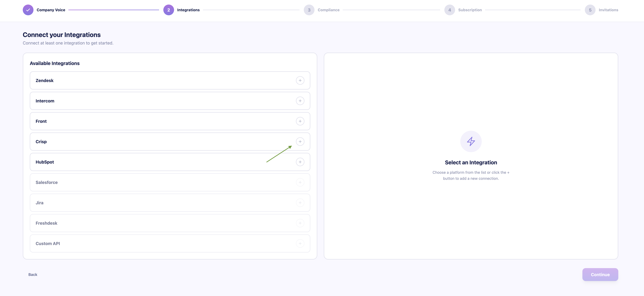
Task: Select the Jira integration name
Action: pos(39,203)
